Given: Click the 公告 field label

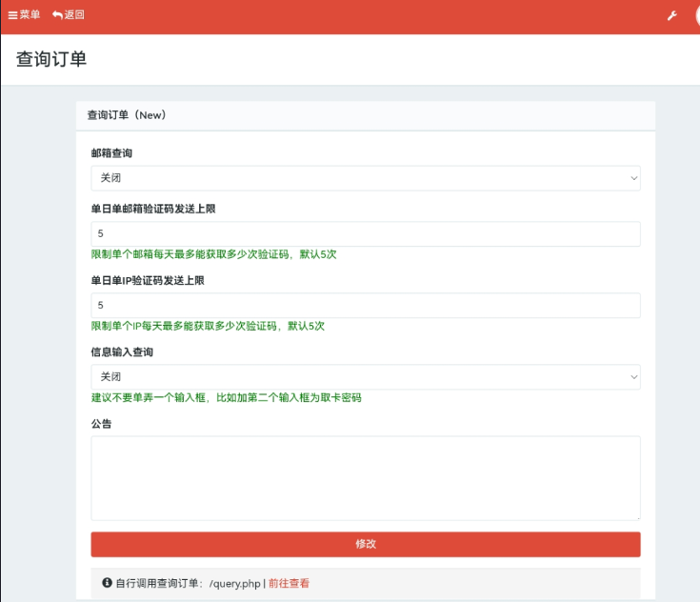Looking at the screenshot, I should pos(102,424).
